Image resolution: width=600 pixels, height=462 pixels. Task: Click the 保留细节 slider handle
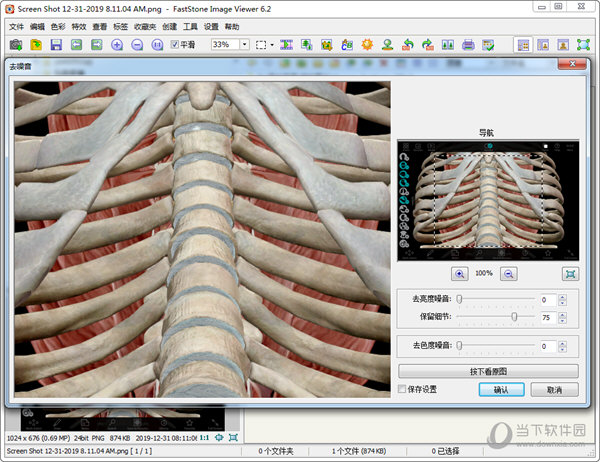coord(514,316)
